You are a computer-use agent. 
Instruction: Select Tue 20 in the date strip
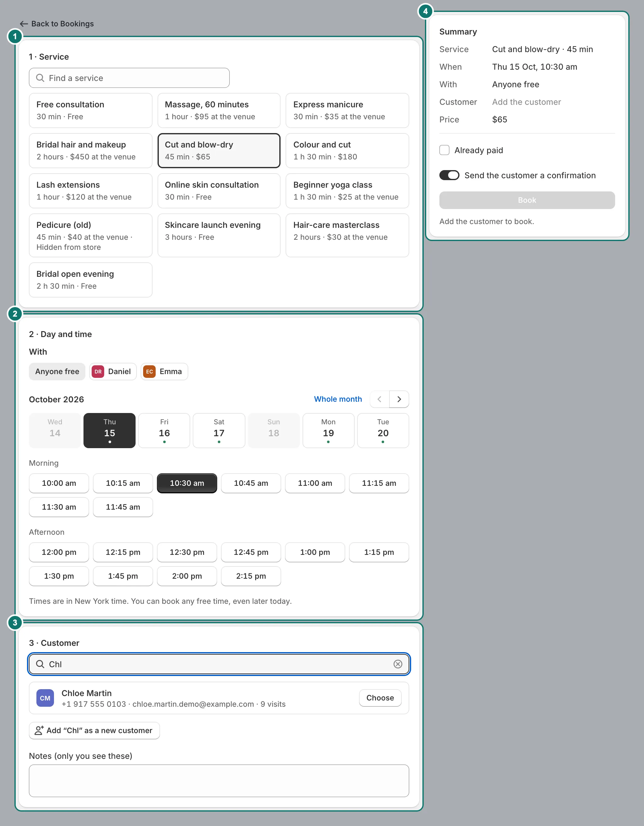point(383,430)
